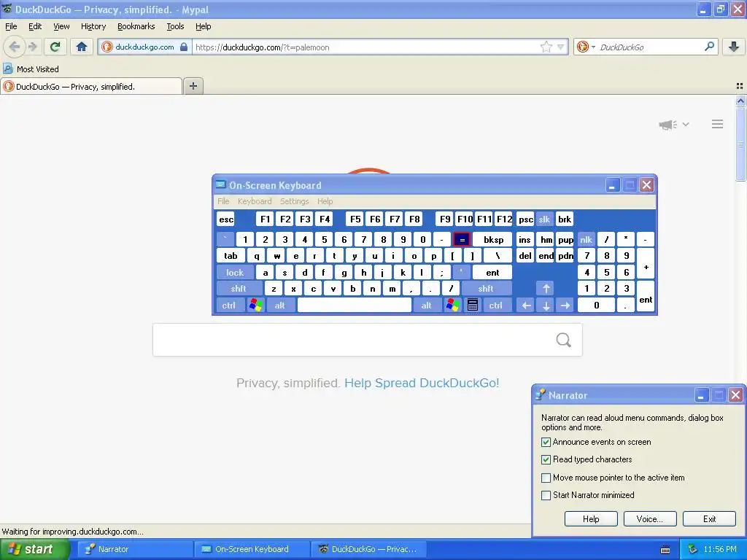Click the scrollbar up arrow
The width and height of the screenshot is (747, 560).
[740, 101]
